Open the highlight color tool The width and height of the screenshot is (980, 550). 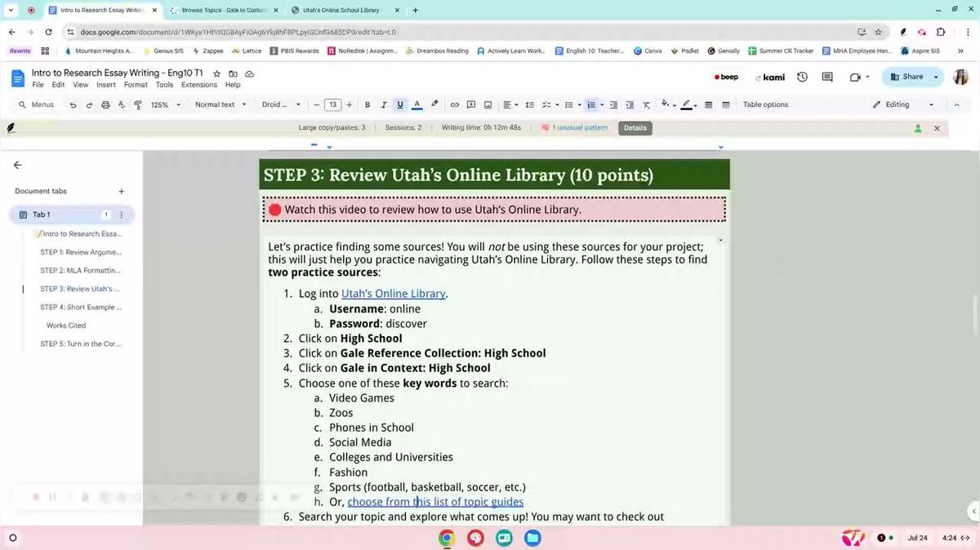(x=434, y=104)
